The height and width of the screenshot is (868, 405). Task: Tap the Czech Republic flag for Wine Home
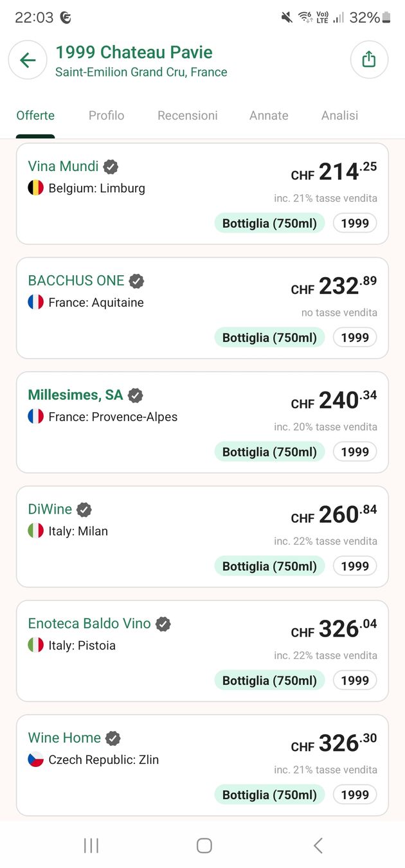click(35, 759)
